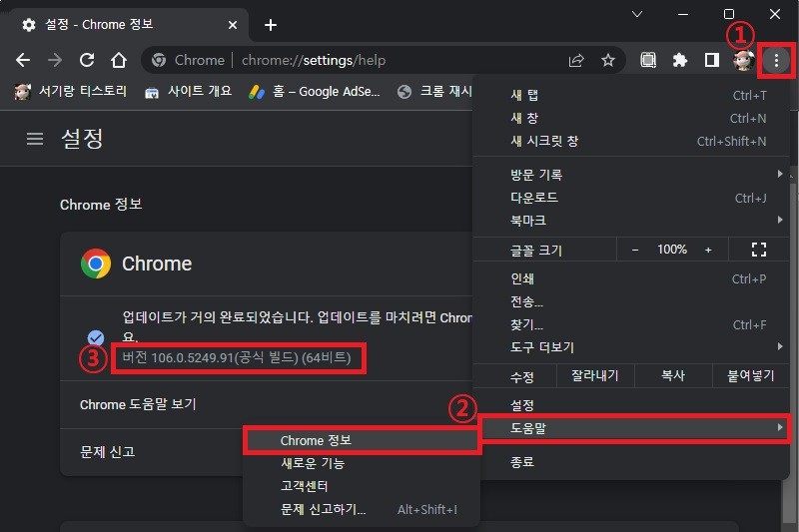
Task: Click version text 106.0.5249.91
Action: click(x=236, y=357)
